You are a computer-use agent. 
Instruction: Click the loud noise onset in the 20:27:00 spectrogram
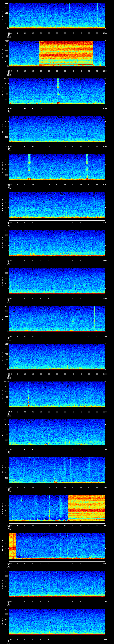click(x=86, y=508)
